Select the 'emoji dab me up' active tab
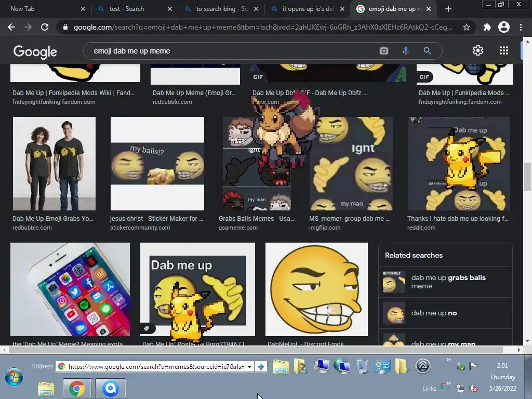The height and width of the screenshot is (399, 532). [x=394, y=9]
